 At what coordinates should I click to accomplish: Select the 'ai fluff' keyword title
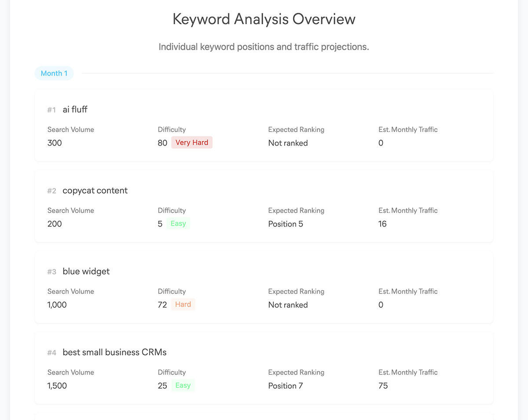tap(75, 110)
